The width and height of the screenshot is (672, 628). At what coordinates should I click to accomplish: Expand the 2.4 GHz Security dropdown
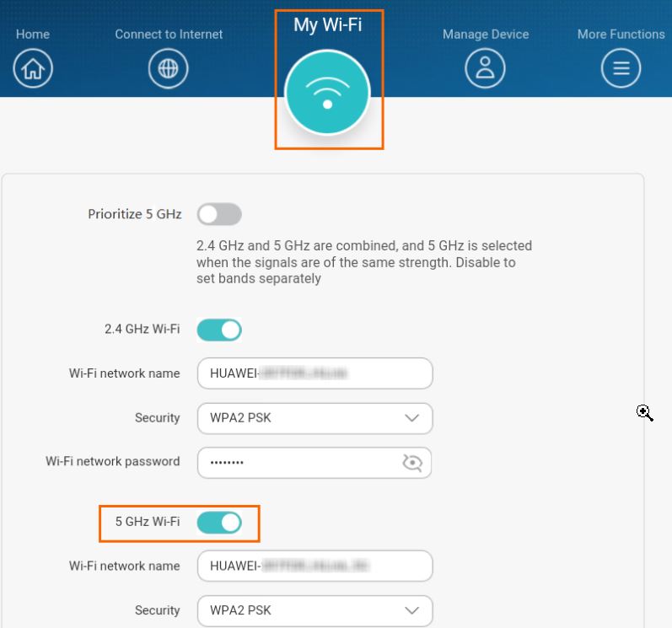(x=315, y=418)
